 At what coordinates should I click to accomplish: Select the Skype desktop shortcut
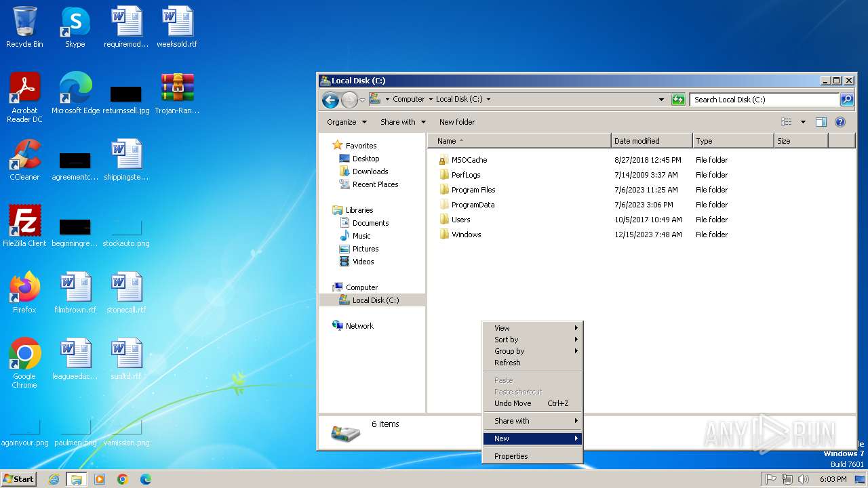75,27
